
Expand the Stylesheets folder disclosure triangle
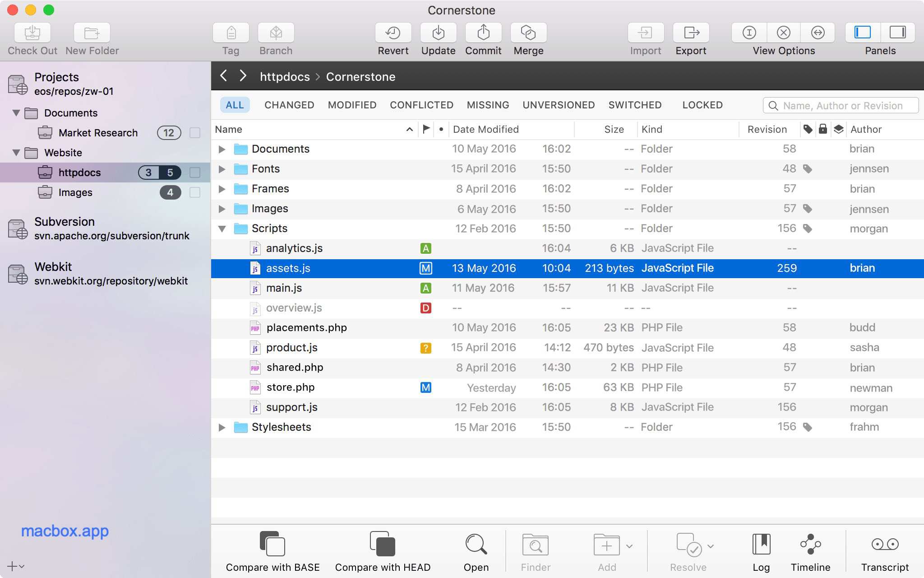click(222, 427)
